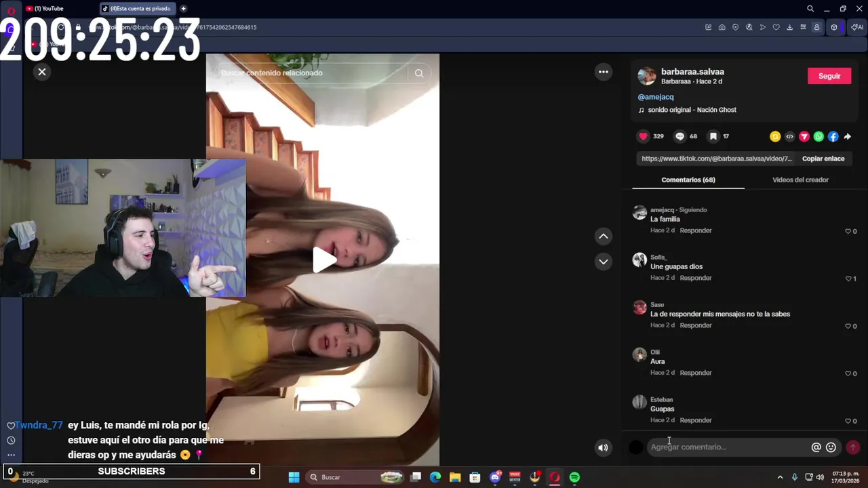Viewport: 868px width, 488px height.
Task: Open the taskbar clock showing 07:13 p. m.
Action: click(x=846, y=477)
